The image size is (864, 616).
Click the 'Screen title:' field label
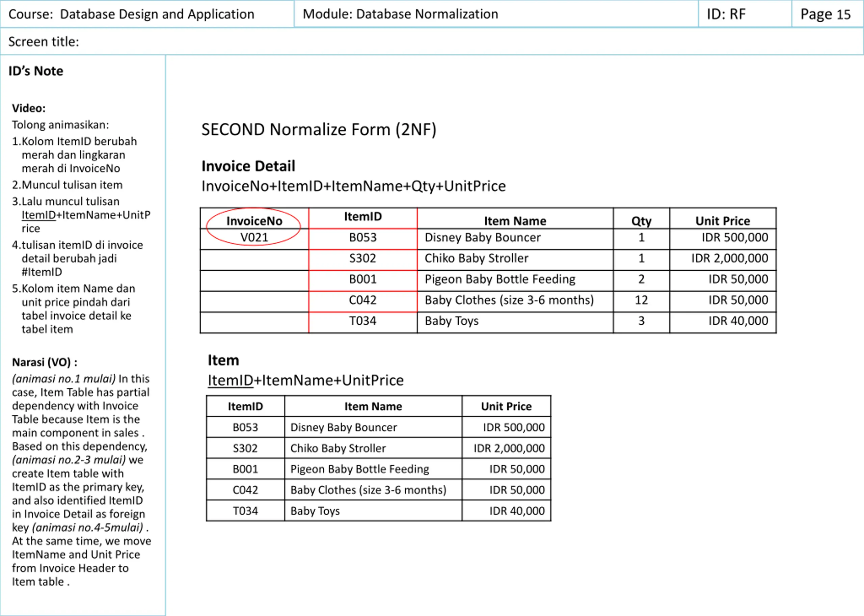(44, 41)
